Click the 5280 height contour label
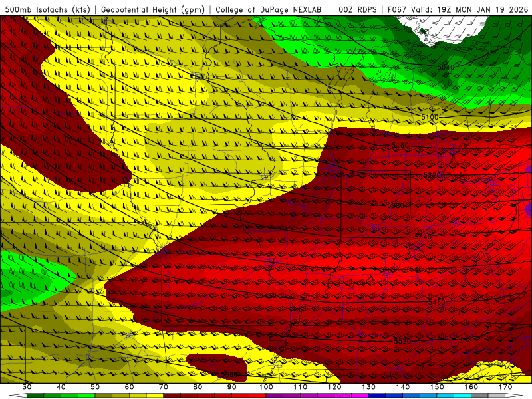This screenshot has height=399, width=532. click(x=396, y=205)
